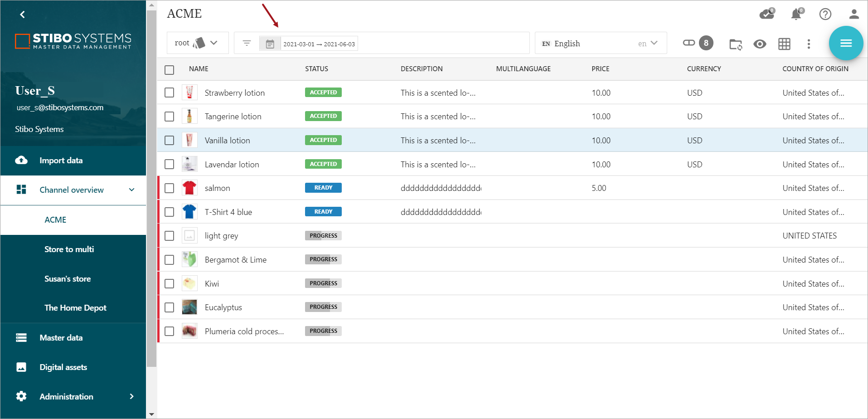Check the Strawberry lotion row checkbox
Image resolution: width=868 pixels, height=419 pixels.
(170, 93)
